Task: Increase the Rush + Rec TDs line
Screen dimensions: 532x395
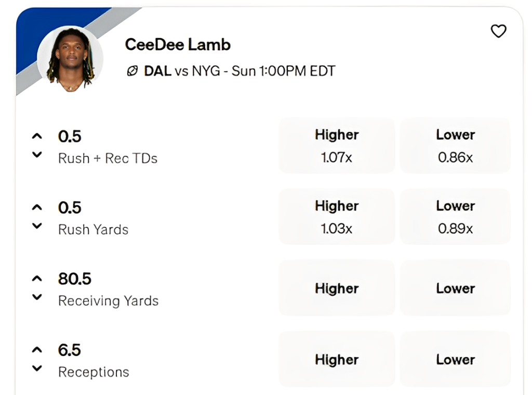Action: pyautogui.click(x=36, y=136)
